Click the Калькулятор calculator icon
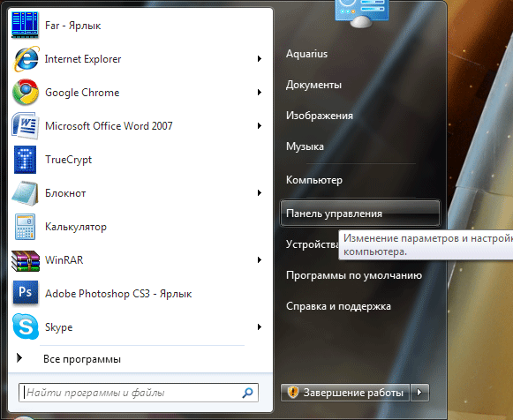The height and width of the screenshot is (420, 513). point(26,227)
